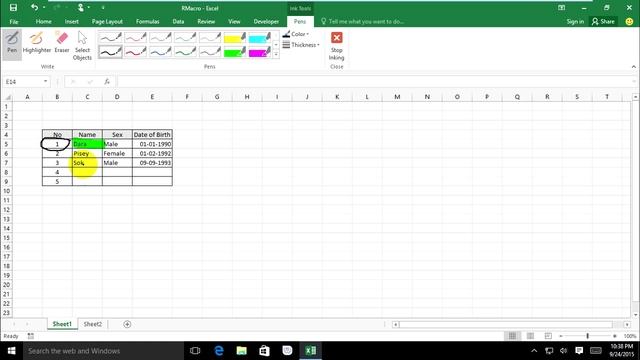Select the Sheet1 tab
640x360 pixels.
click(x=62, y=324)
